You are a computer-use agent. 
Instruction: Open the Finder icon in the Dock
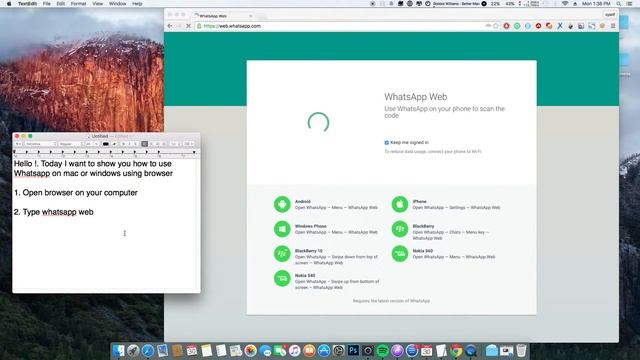coord(118,351)
